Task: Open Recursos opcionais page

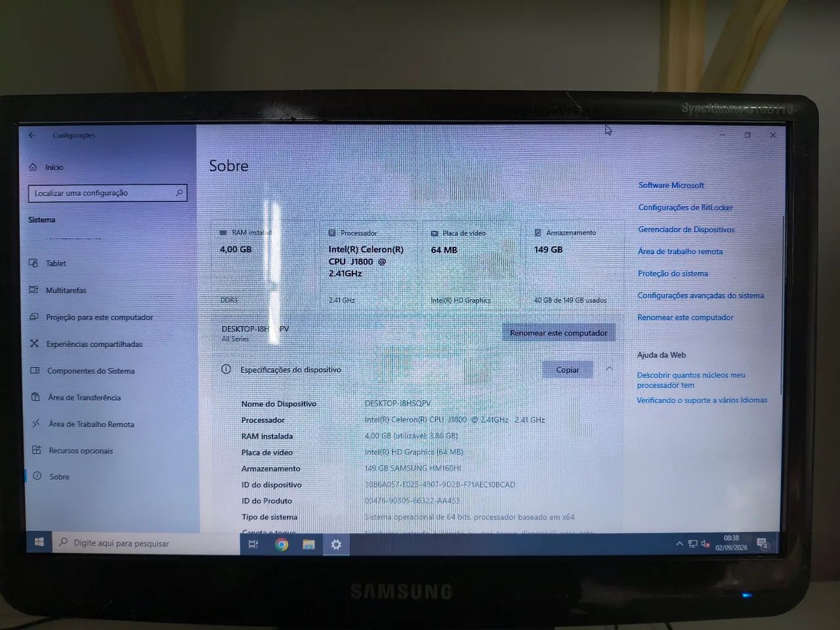Action: pos(72,450)
